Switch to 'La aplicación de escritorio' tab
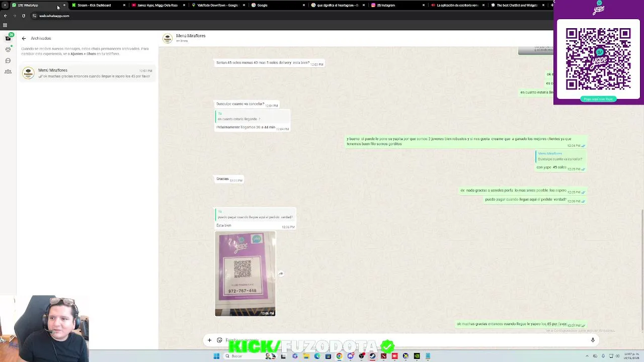The height and width of the screenshot is (362, 644). 457,5
